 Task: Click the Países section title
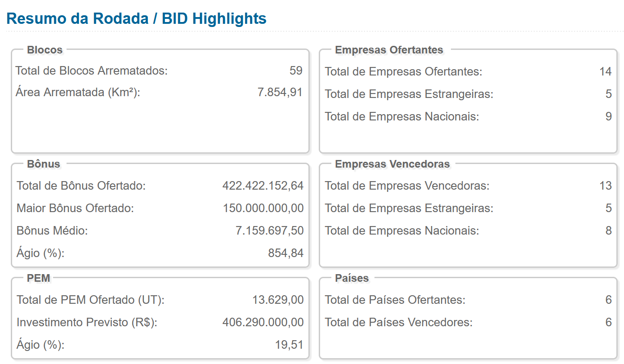[x=352, y=278]
